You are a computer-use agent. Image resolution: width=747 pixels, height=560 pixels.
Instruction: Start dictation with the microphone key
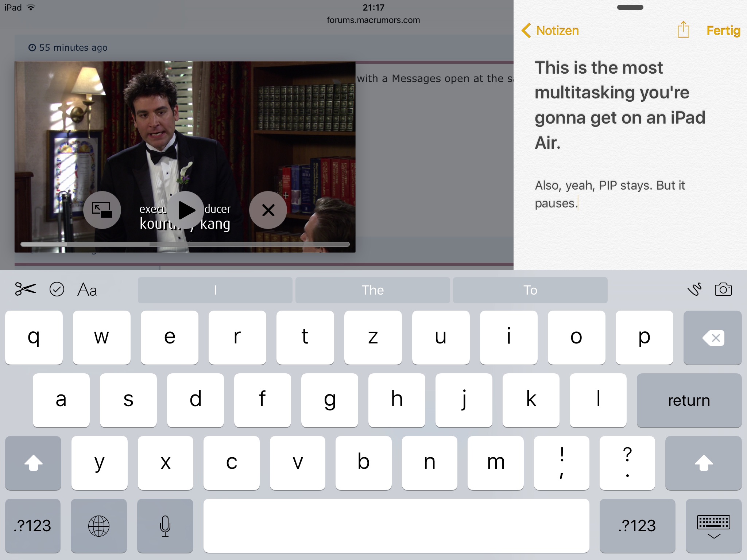165,526
